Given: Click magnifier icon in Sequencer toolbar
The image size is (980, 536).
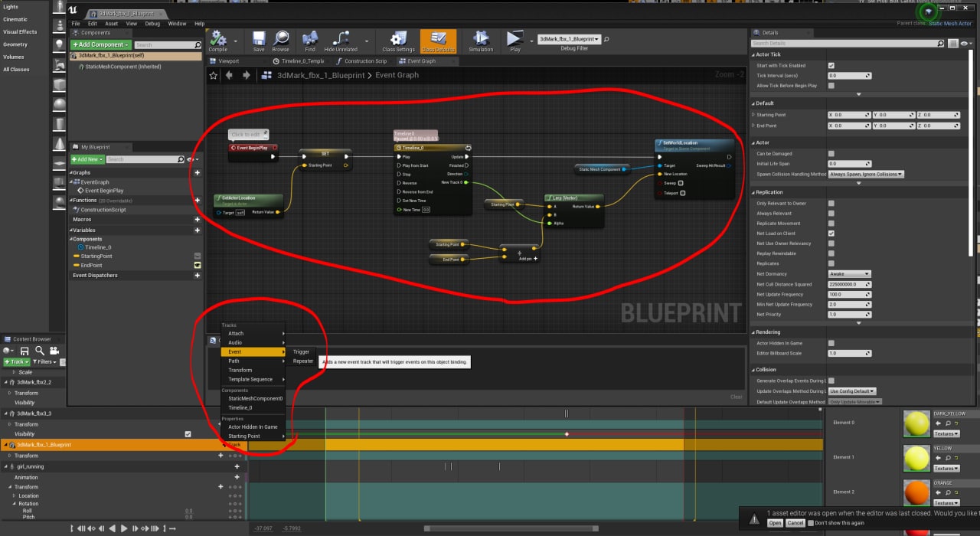Looking at the screenshot, I should point(39,351).
